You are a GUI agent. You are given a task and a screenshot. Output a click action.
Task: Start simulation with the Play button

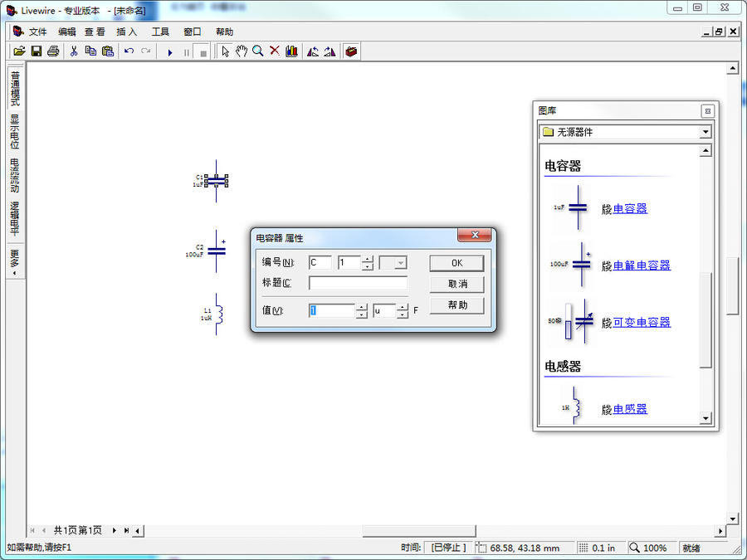tap(170, 52)
